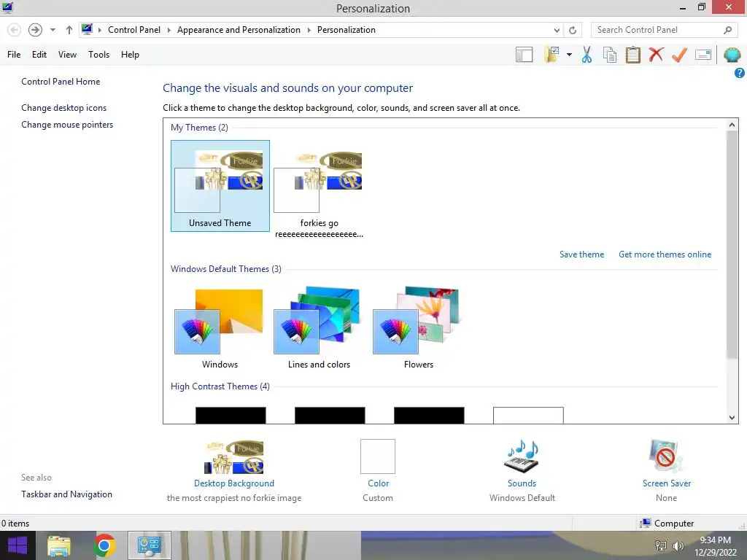Image resolution: width=747 pixels, height=560 pixels.
Task: Open Taskbar and Navigation link
Action: [66, 494]
